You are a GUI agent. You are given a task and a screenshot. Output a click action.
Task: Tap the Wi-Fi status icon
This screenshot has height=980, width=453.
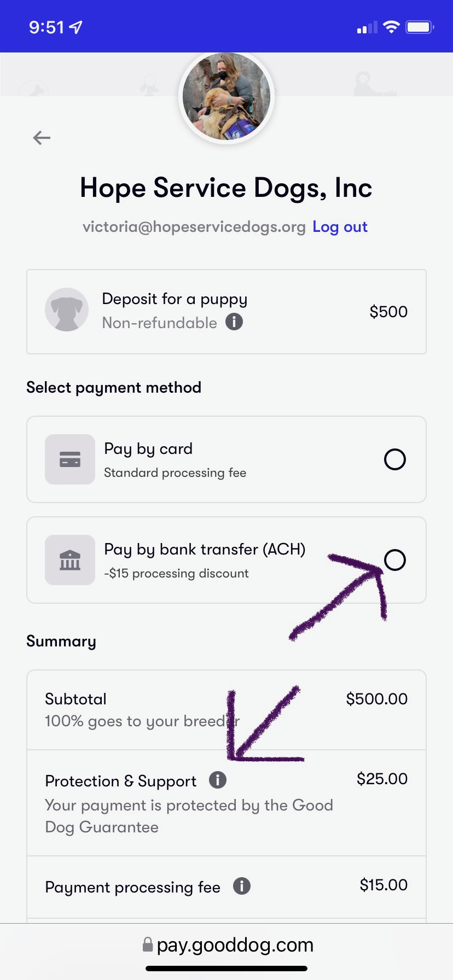tap(391, 27)
